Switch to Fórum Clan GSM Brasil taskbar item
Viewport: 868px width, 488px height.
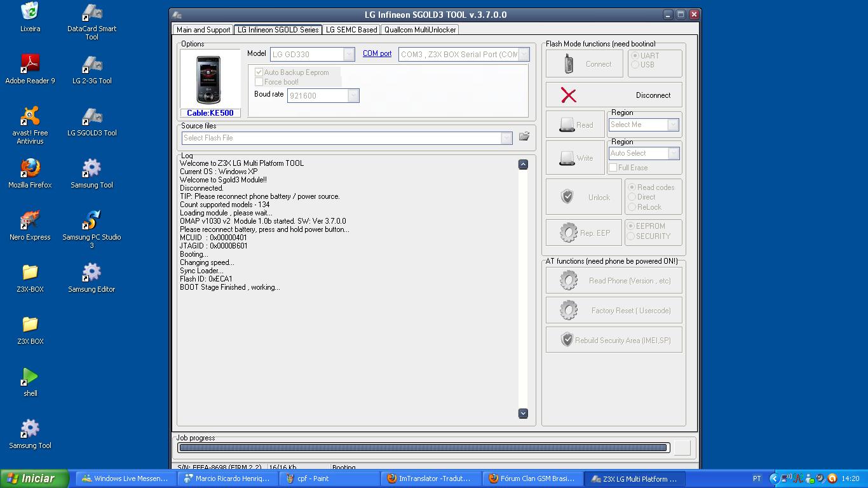(x=532, y=478)
